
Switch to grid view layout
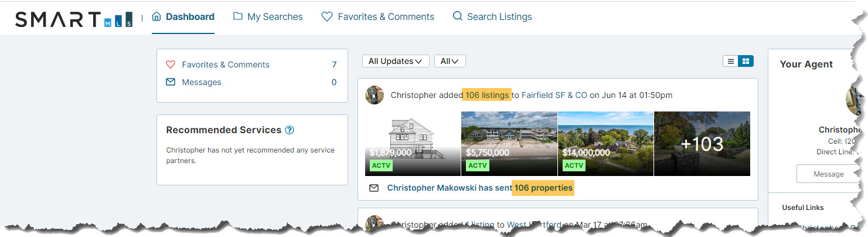(x=746, y=61)
